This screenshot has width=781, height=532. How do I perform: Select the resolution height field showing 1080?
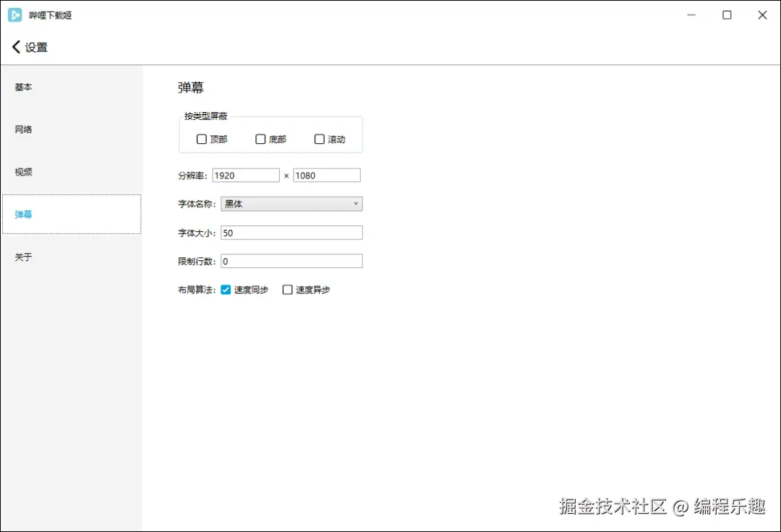point(326,174)
